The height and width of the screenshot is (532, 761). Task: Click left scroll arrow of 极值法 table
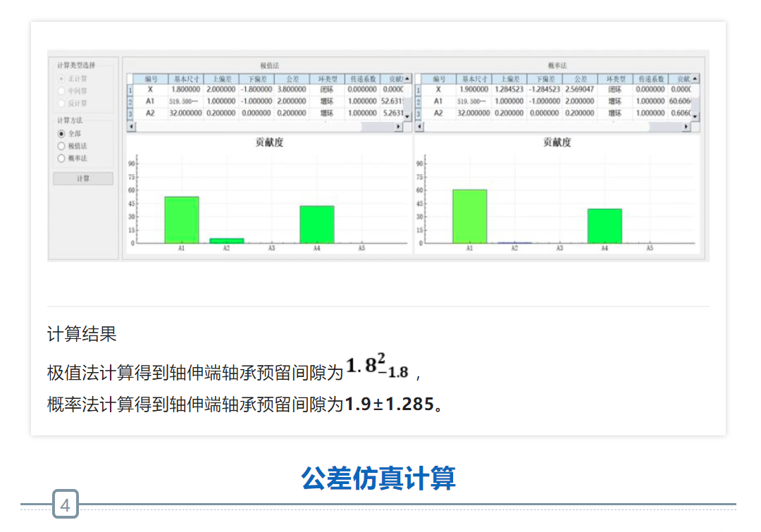tap(132, 127)
